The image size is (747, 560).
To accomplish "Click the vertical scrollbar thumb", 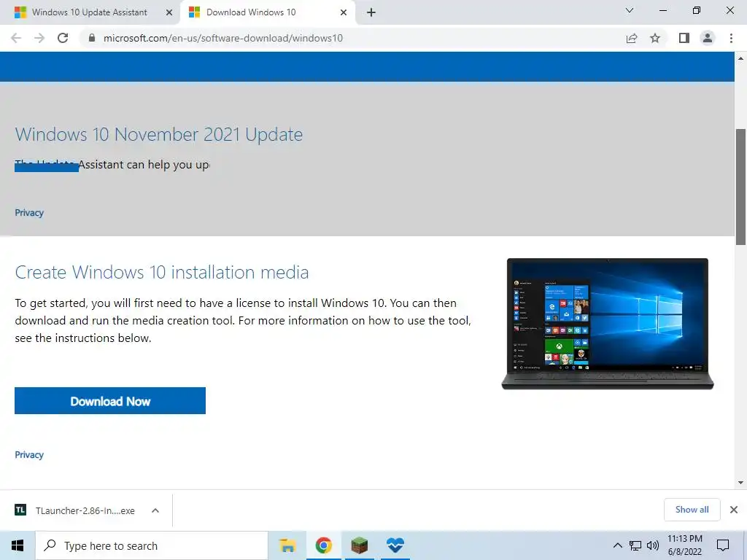I will point(740,187).
